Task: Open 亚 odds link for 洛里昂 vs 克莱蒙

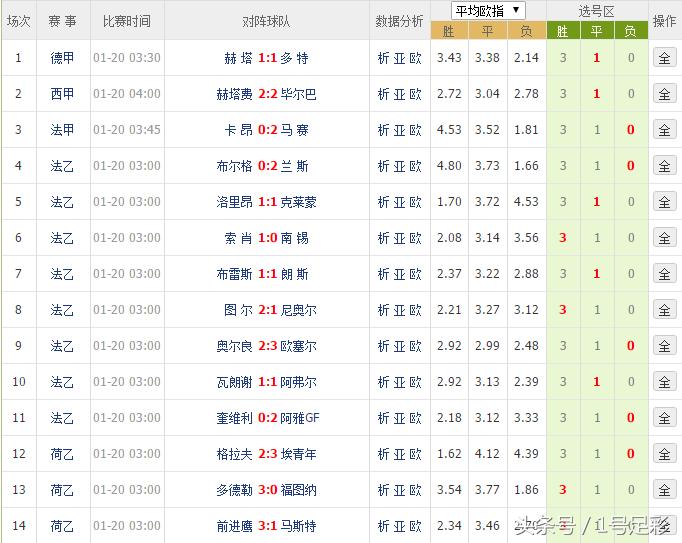Action: click(399, 202)
